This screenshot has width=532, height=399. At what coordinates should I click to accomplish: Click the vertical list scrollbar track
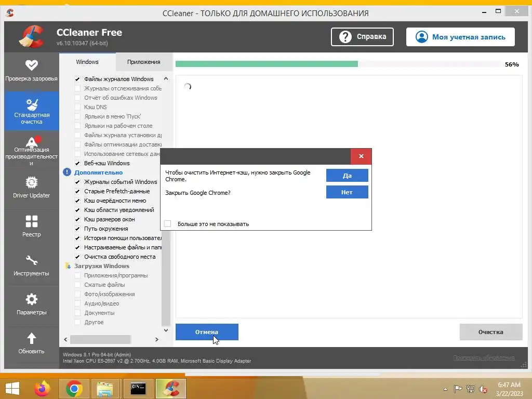pyautogui.click(x=166, y=278)
